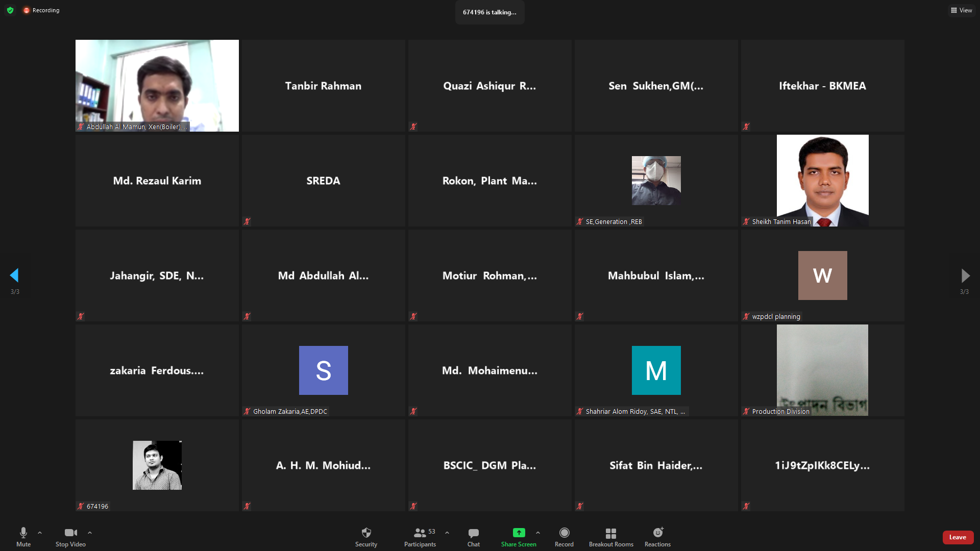Expand audio options arrow beside Mute
The image size is (980, 551).
40,533
